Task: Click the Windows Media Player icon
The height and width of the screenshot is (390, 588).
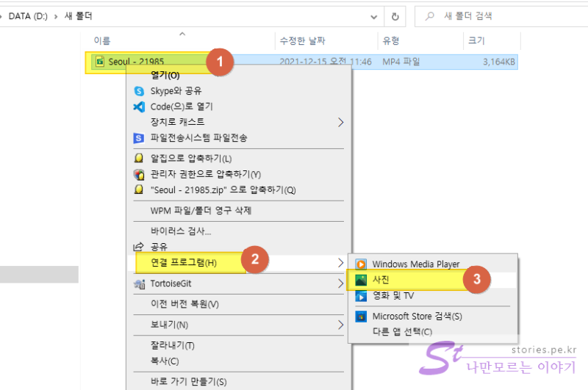Action: pos(361,264)
